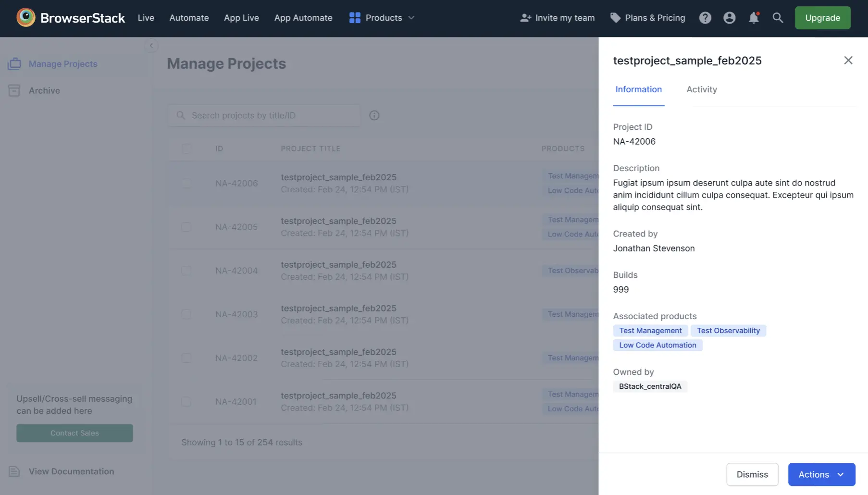Open the App Automate menu item
This screenshot has height=495, width=868.
coord(303,18)
